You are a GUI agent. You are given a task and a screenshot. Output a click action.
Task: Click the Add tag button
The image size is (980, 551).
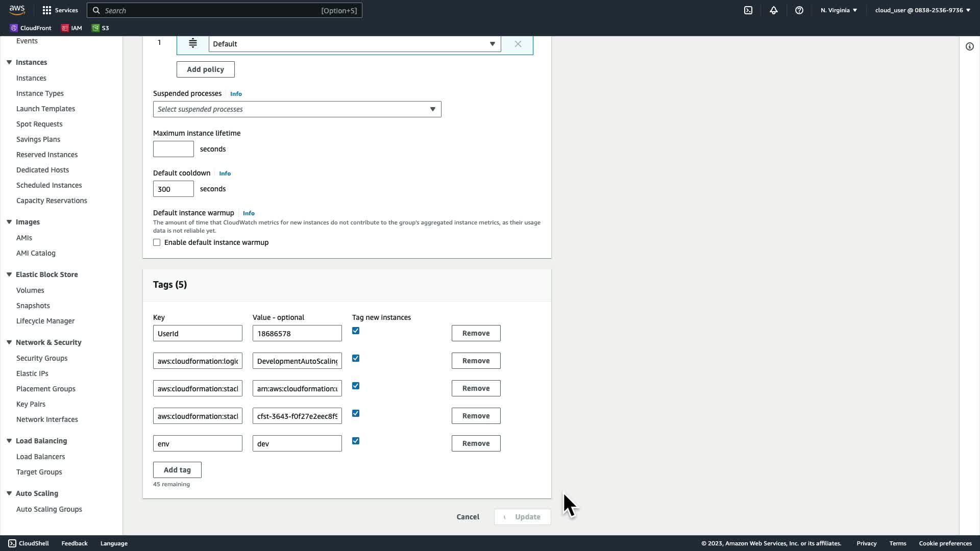[177, 470]
